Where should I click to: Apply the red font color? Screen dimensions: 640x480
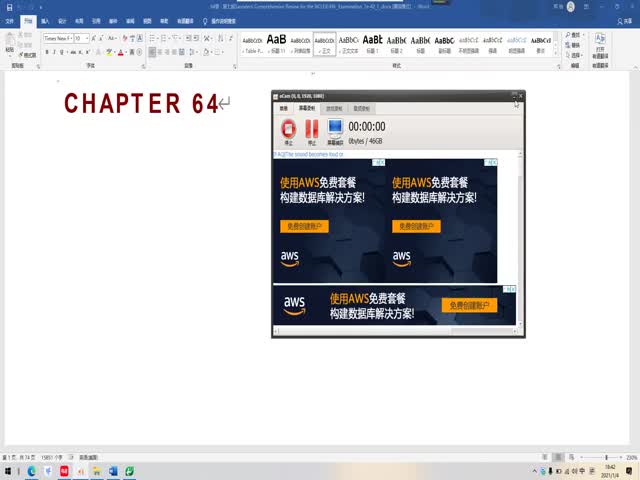point(120,52)
